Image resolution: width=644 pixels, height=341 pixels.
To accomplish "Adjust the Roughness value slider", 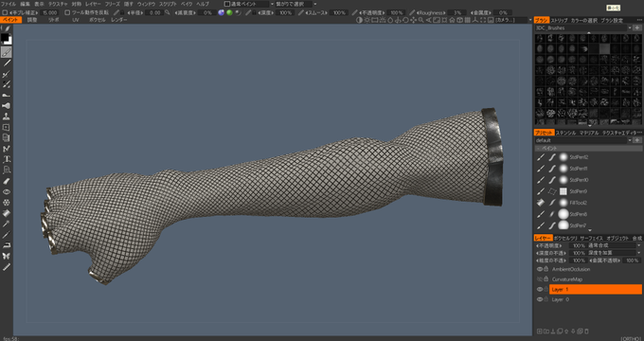I will click(456, 12).
